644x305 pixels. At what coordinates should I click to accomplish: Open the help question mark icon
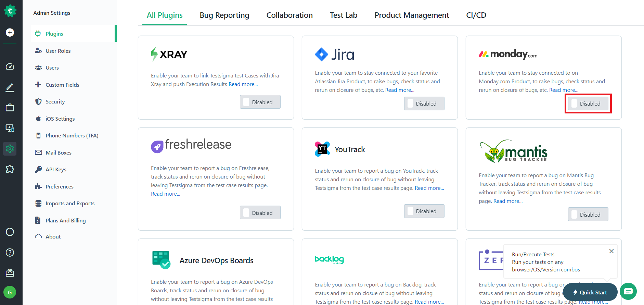tap(10, 253)
